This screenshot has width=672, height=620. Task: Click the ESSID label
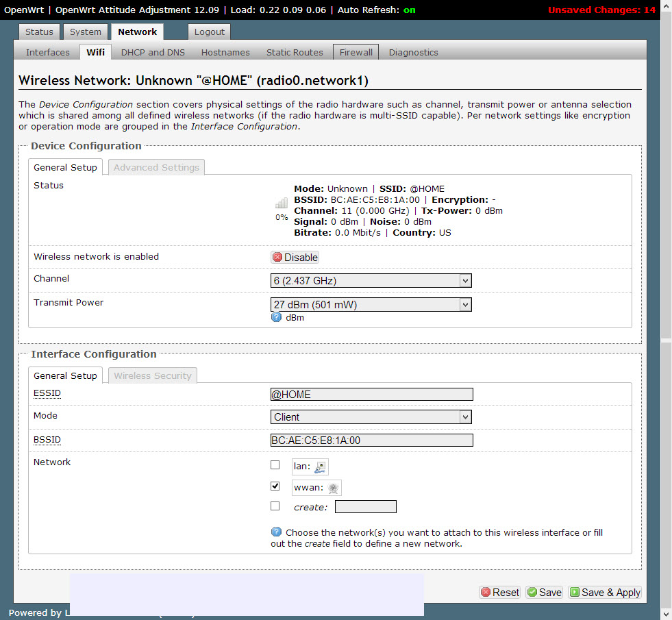[47, 393]
